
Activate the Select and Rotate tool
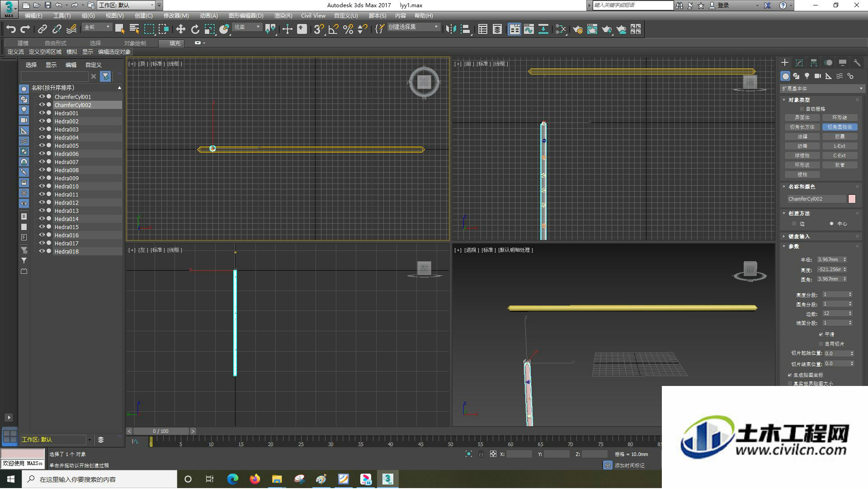(195, 29)
